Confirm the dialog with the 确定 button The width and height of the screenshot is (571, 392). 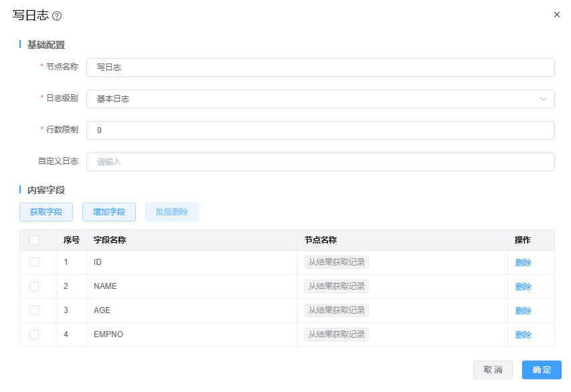pos(541,369)
